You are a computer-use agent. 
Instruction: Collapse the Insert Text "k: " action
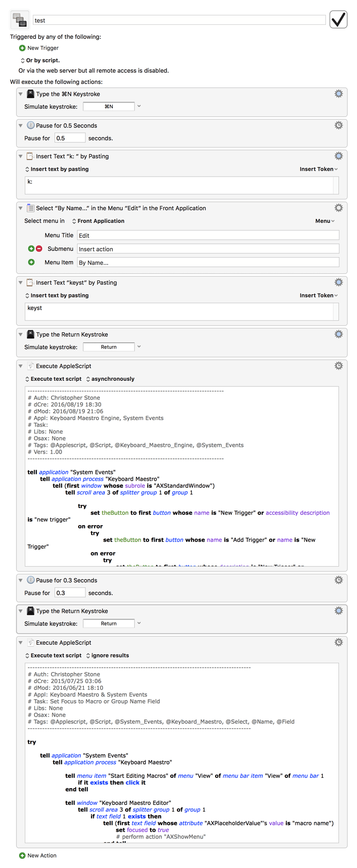21,156
